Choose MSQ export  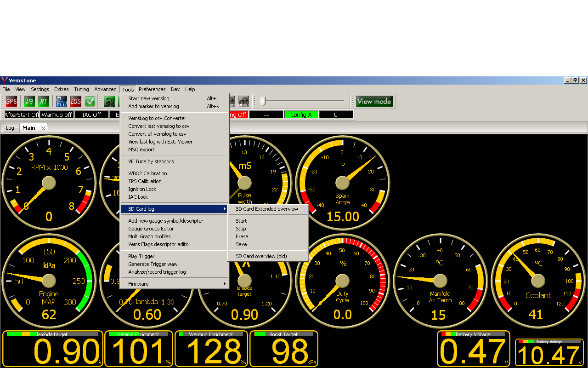pyautogui.click(x=175, y=149)
